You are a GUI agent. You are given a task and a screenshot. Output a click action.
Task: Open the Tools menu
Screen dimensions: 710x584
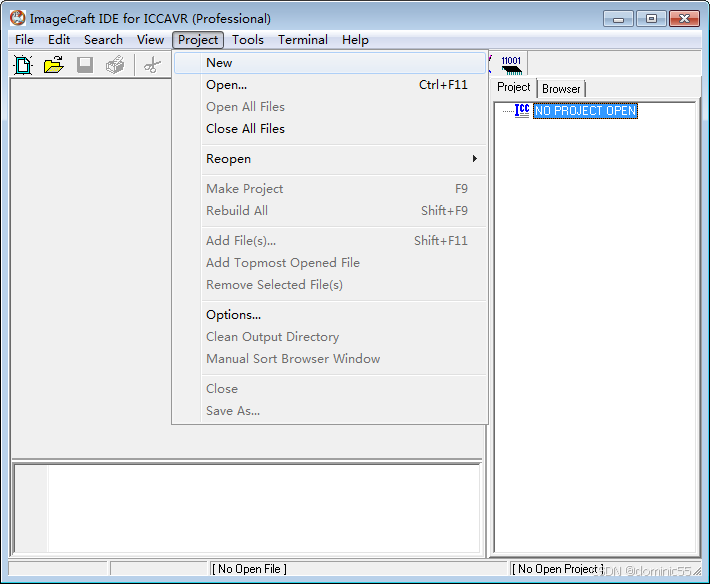pos(248,40)
